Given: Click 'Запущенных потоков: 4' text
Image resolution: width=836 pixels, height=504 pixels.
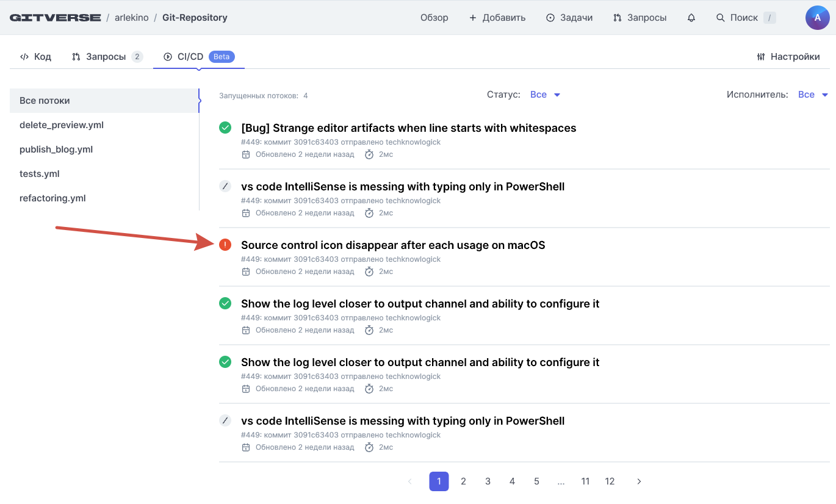Looking at the screenshot, I should tap(264, 96).
